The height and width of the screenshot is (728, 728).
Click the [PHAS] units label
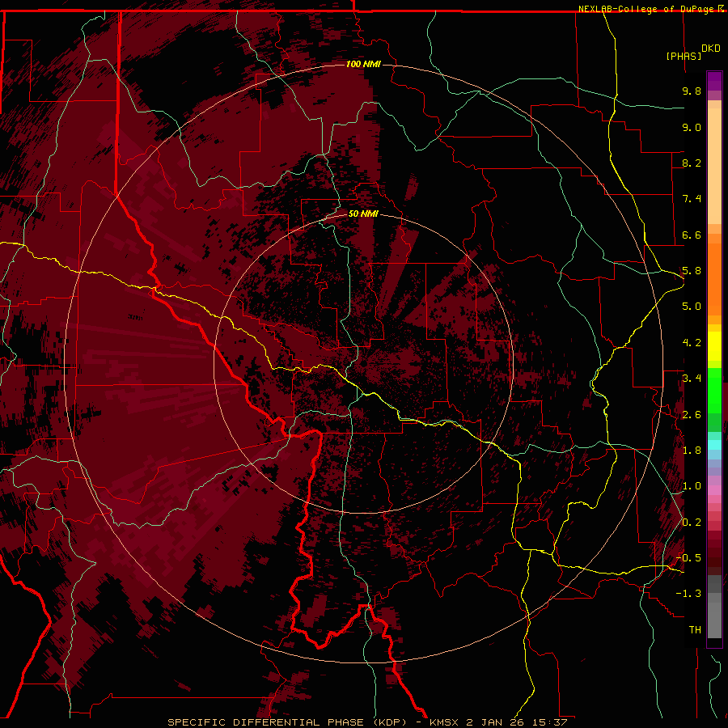tap(684, 56)
